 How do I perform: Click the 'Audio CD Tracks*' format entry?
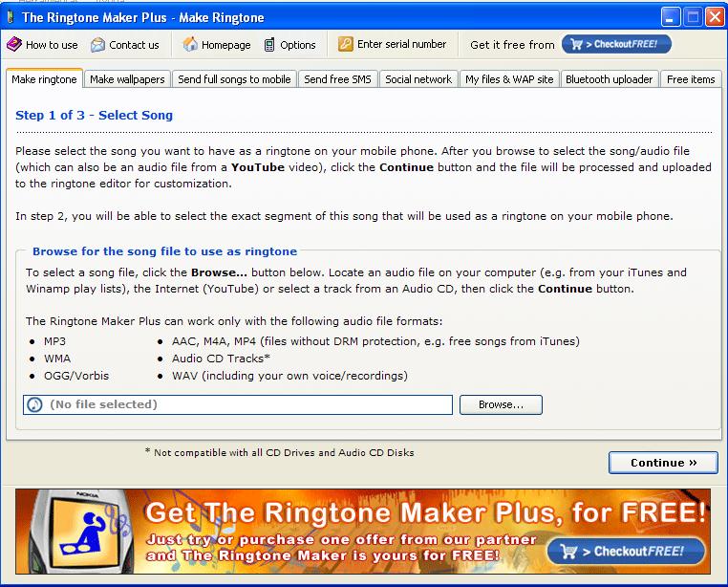221,359
